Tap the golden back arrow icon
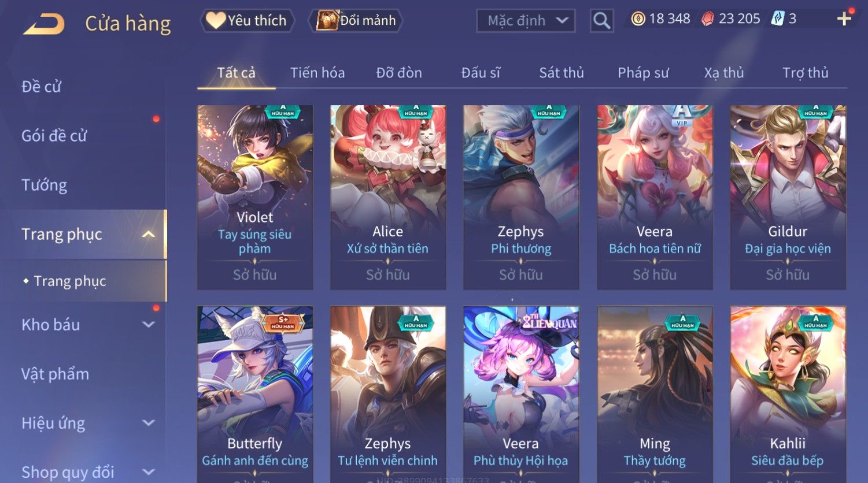This screenshot has height=483, width=868. point(43,24)
